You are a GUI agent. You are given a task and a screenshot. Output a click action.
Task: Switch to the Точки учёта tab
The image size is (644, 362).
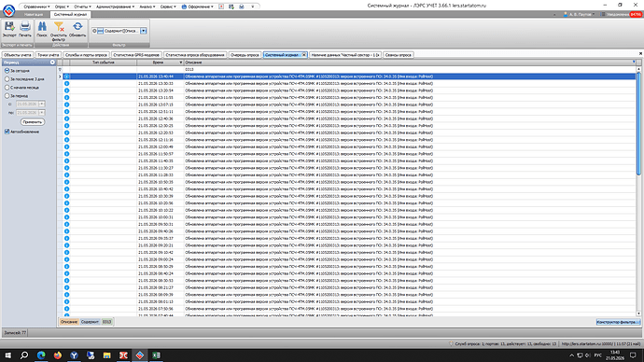(x=49, y=55)
